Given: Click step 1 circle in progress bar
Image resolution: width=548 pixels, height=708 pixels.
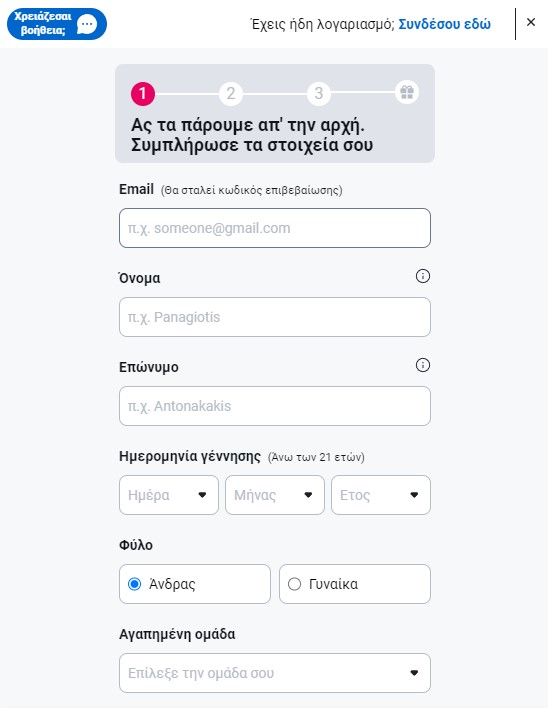Looking at the screenshot, I should (143, 93).
